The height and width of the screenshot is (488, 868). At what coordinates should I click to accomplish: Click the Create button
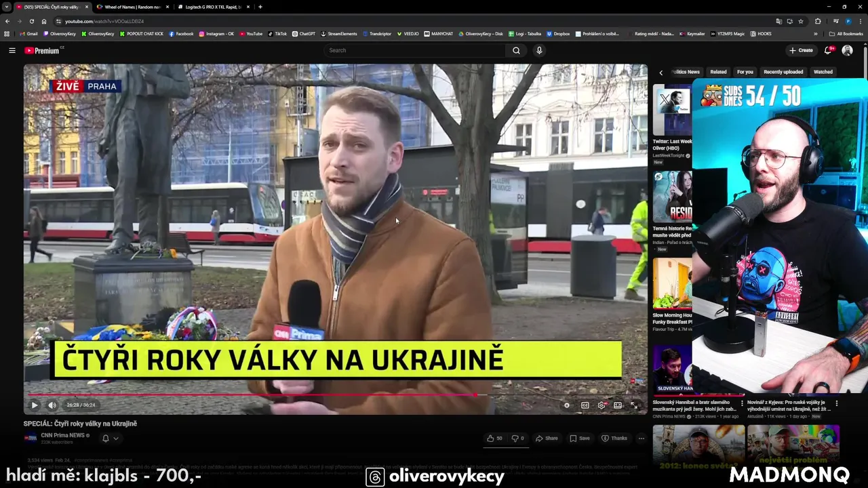801,50
